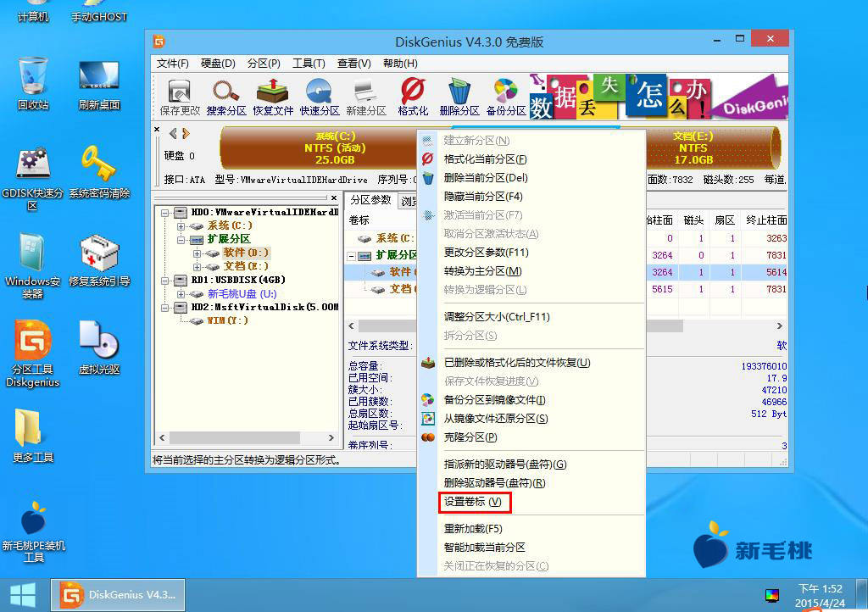This screenshot has width=868, height=612.
Task: Click the Delete Partition (删除分区) toolbar icon
Action: pyautogui.click(x=459, y=97)
